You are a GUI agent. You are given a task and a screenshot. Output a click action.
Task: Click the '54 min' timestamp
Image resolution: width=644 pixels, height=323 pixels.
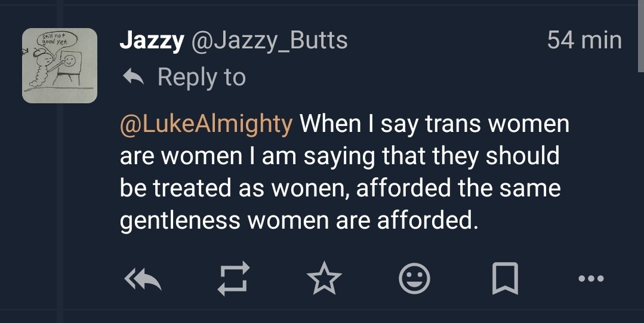point(584,41)
